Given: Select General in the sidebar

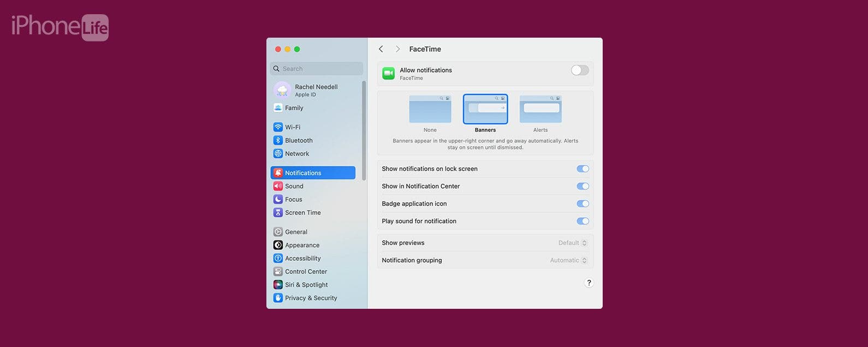Looking at the screenshot, I should click(296, 232).
